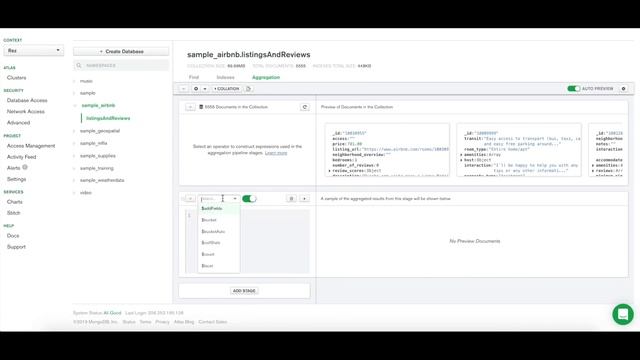The width and height of the screenshot is (640, 360).
Task: Expand the music database
Action: [x=74, y=81]
